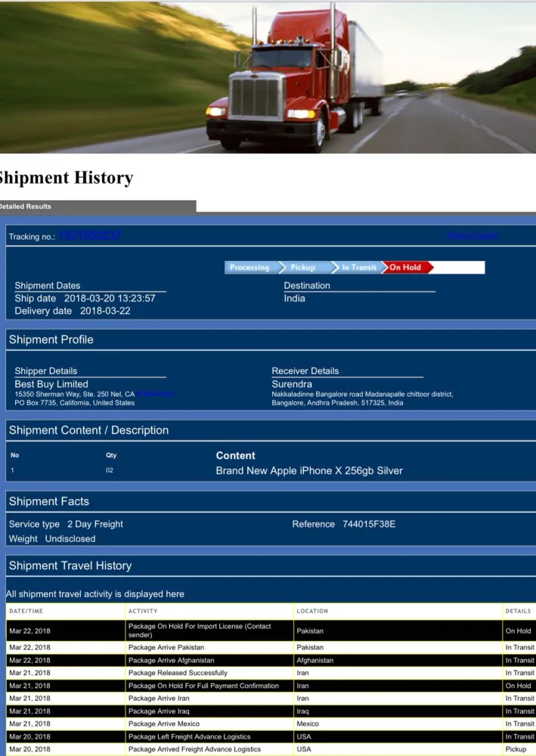Viewport: 536px width, 756px height.
Task: Click the Package Arrive Iran activity
Action: coord(159,699)
